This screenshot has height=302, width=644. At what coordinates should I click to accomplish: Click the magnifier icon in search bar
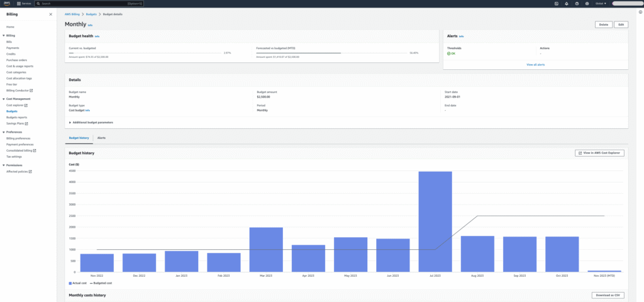pos(38,3)
